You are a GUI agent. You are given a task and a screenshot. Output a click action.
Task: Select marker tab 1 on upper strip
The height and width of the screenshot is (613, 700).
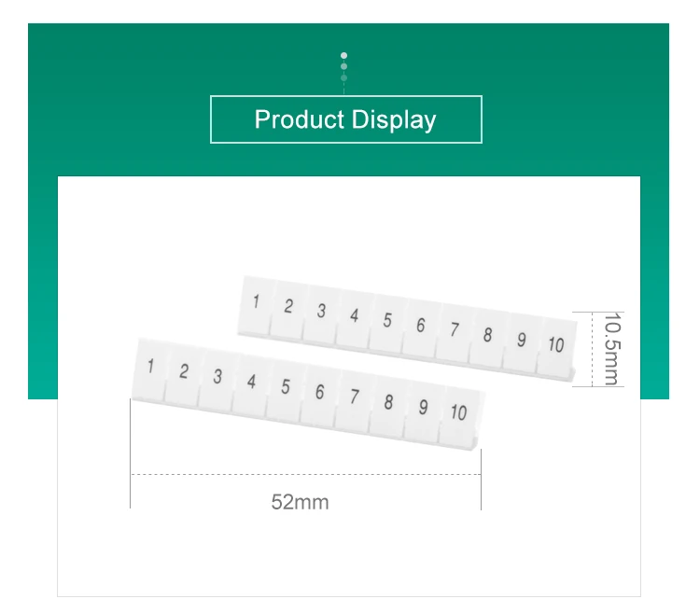[x=256, y=305]
